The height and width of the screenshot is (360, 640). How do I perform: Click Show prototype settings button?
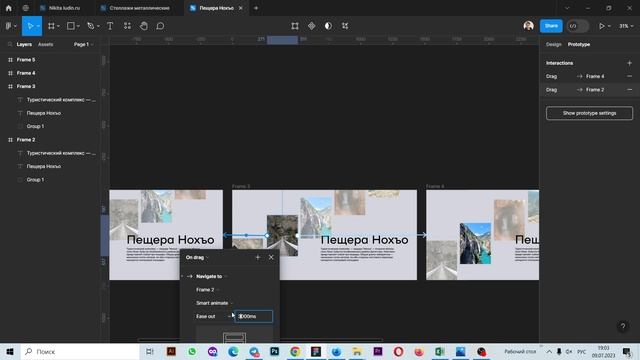(589, 113)
